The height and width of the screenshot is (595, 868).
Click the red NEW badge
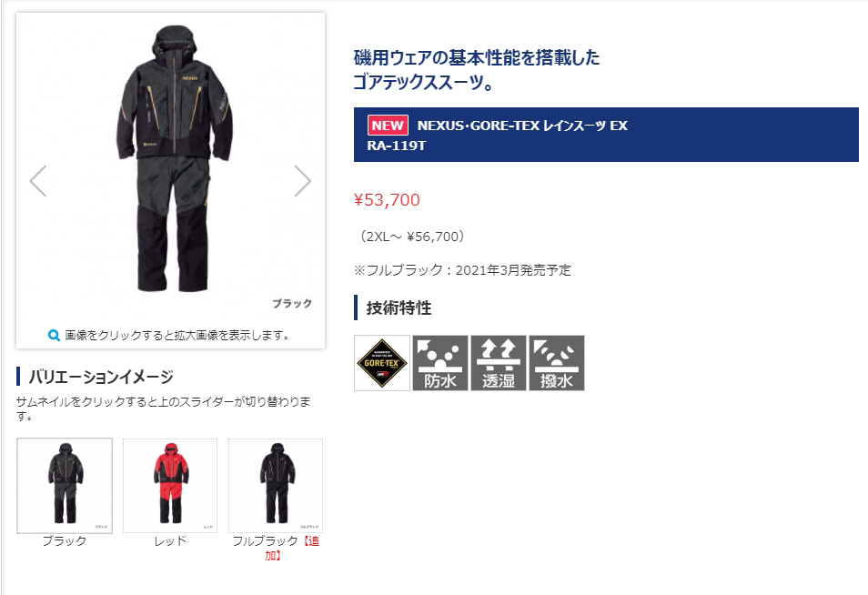tap(388, 125)
